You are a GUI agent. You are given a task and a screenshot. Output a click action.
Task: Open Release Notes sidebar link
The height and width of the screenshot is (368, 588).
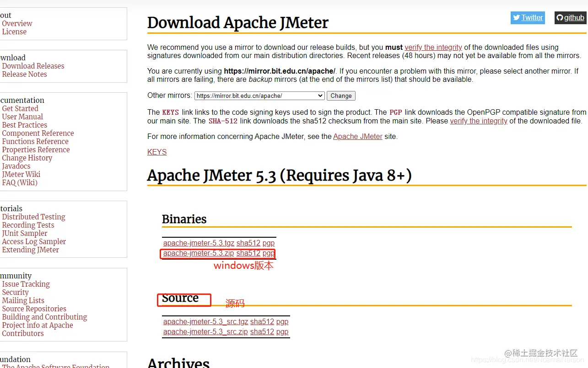(x=24, y=74)
